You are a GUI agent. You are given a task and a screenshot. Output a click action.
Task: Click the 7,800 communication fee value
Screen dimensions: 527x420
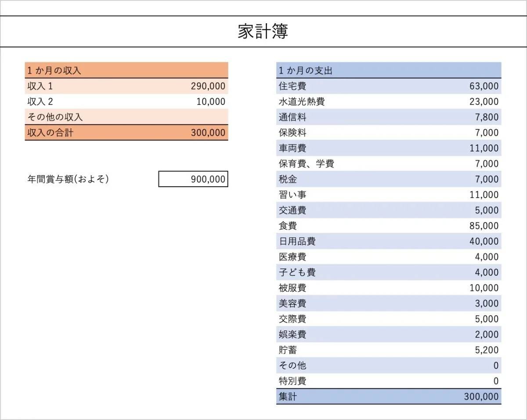487,117
